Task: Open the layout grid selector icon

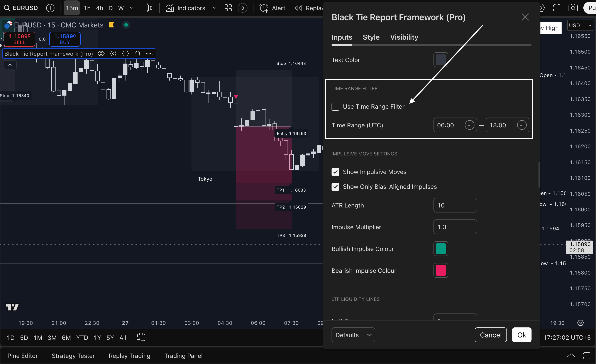Action: (x=228, y=8)
